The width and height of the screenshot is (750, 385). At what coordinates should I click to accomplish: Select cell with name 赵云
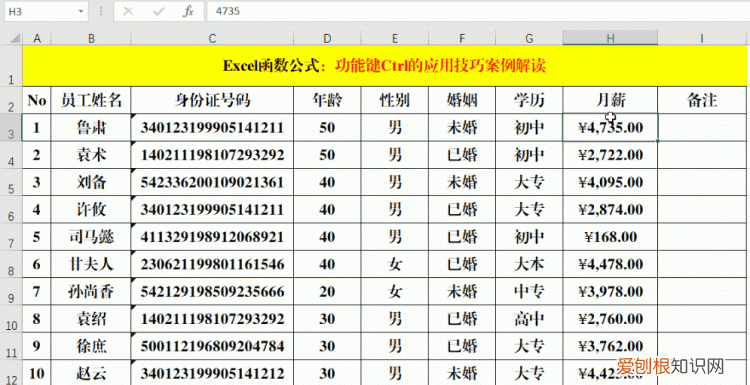[91, 373]
